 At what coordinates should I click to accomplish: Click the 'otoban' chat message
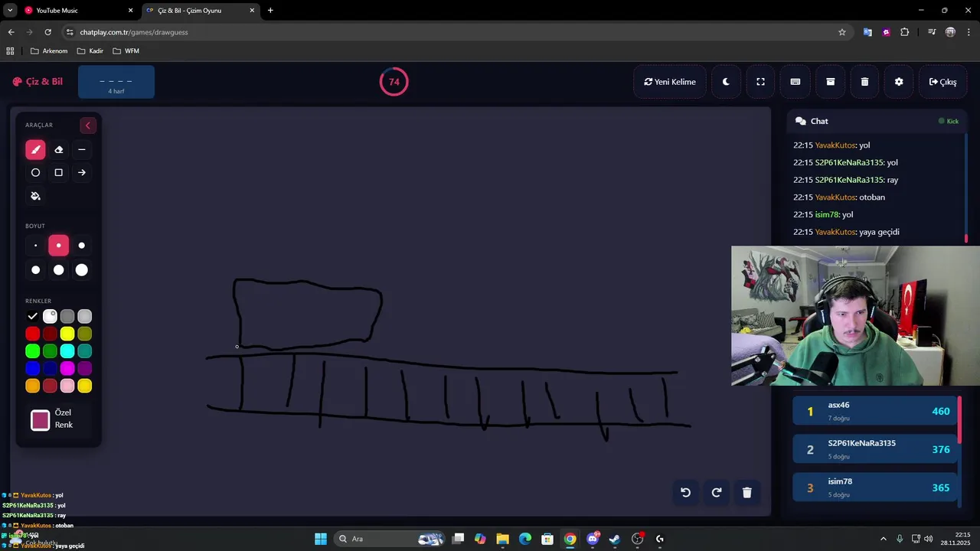(872, 197)
